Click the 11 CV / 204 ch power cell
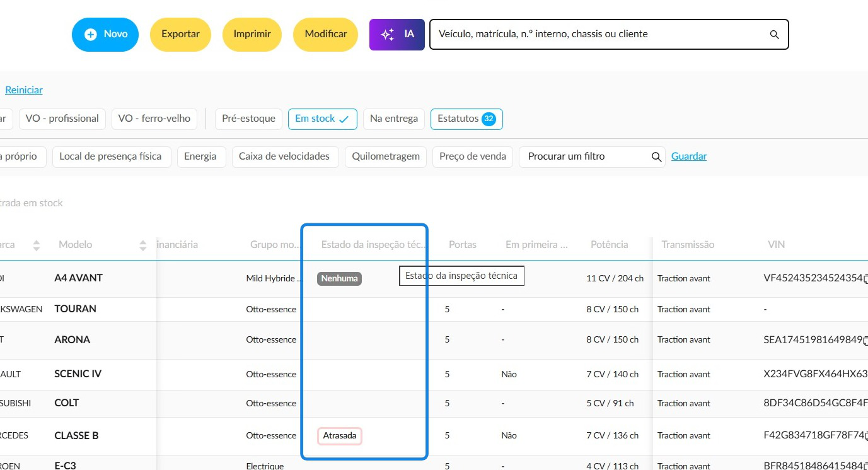 point(615,278)
